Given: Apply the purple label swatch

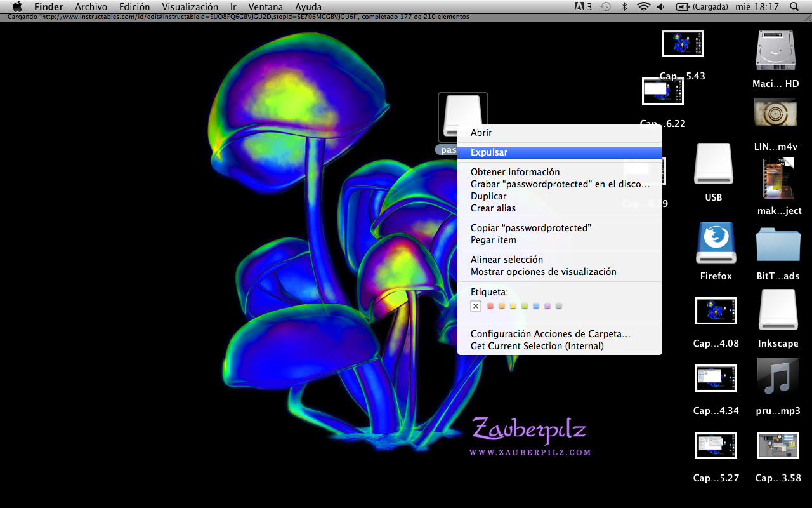Looking at the screenshot, I should (547, 306).
